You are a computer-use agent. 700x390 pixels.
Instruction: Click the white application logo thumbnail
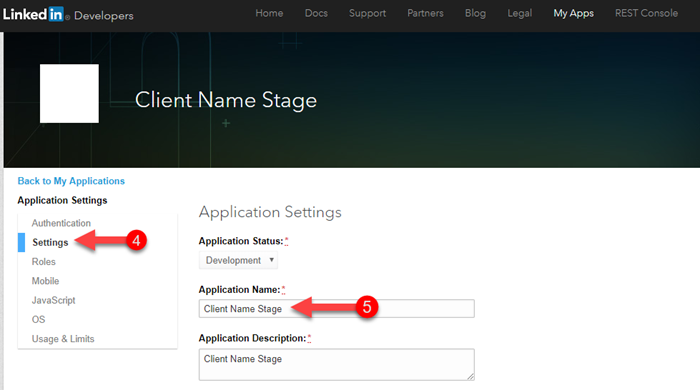coord(69,93)
